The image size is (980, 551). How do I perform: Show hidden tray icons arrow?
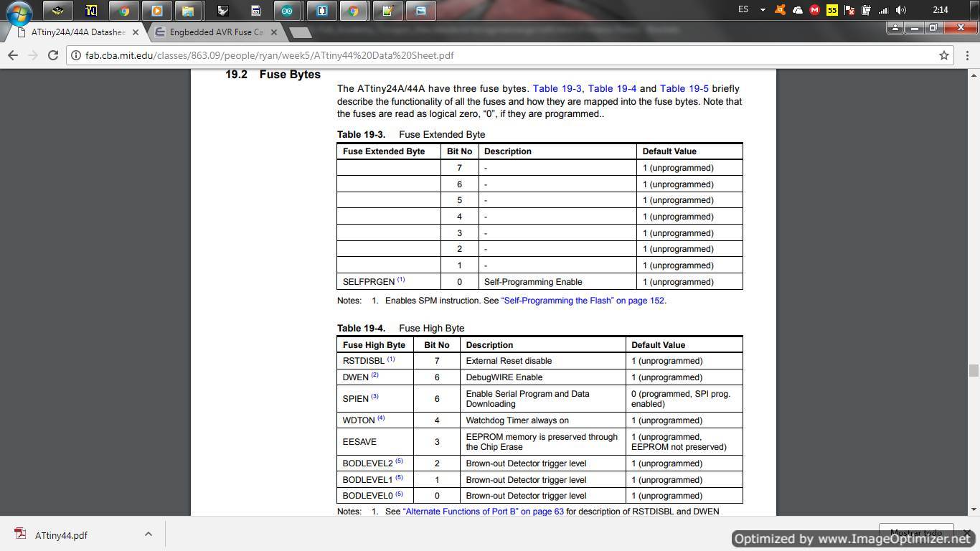pyautogui.click(x=763, y=10)
